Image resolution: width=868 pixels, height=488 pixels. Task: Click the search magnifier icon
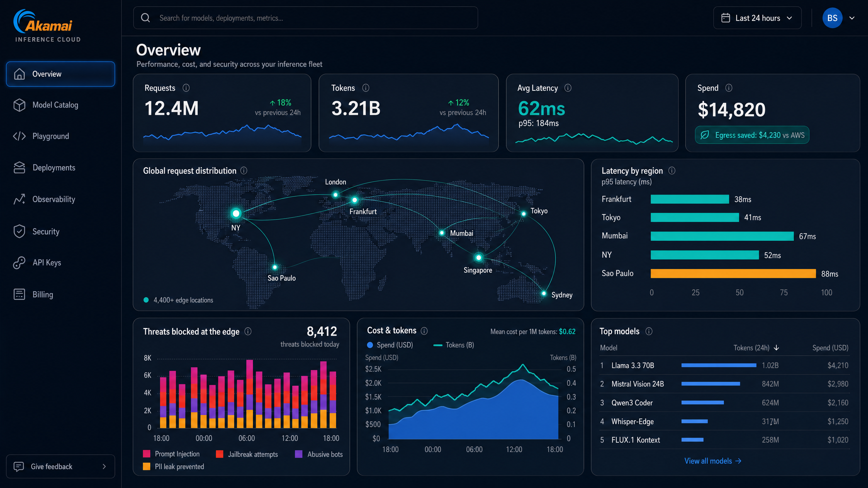[x=145, y=18]
